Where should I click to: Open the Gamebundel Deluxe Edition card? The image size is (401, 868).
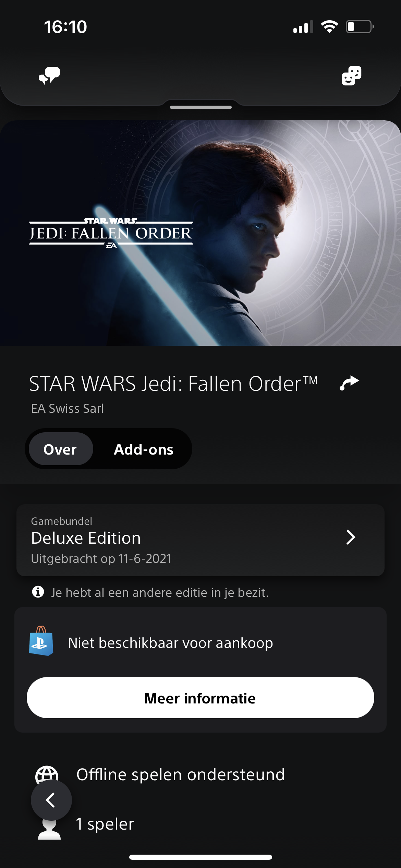click(x=200, y=540)
